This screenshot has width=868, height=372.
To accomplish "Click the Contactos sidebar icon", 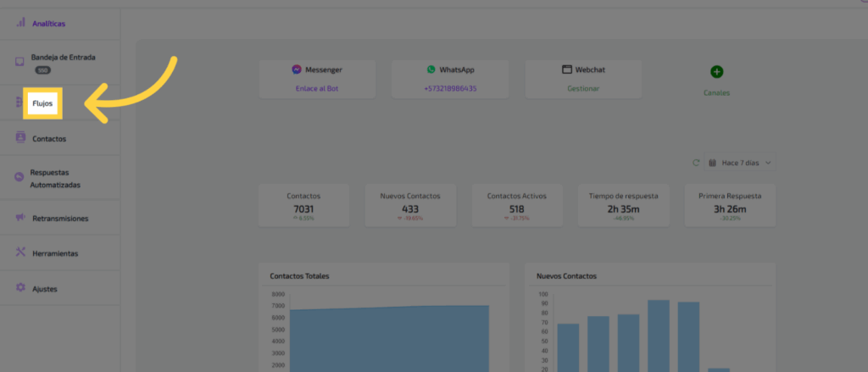I will point(20,137).
